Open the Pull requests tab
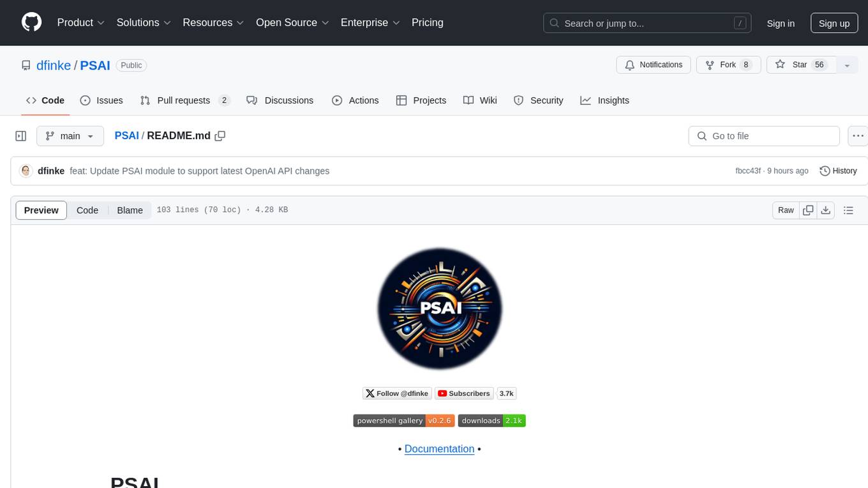This screenshot has width=868, height=488. [184, 100]
